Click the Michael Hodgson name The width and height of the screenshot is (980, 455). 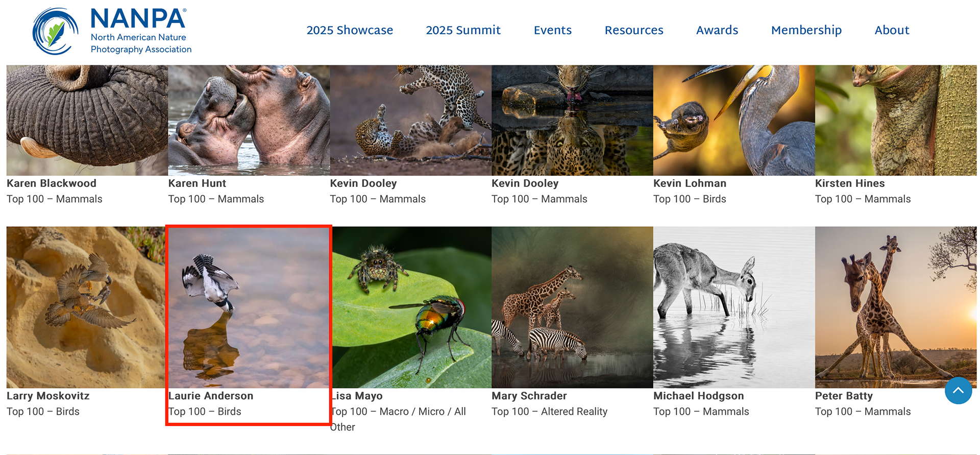(x=699, y=396)
